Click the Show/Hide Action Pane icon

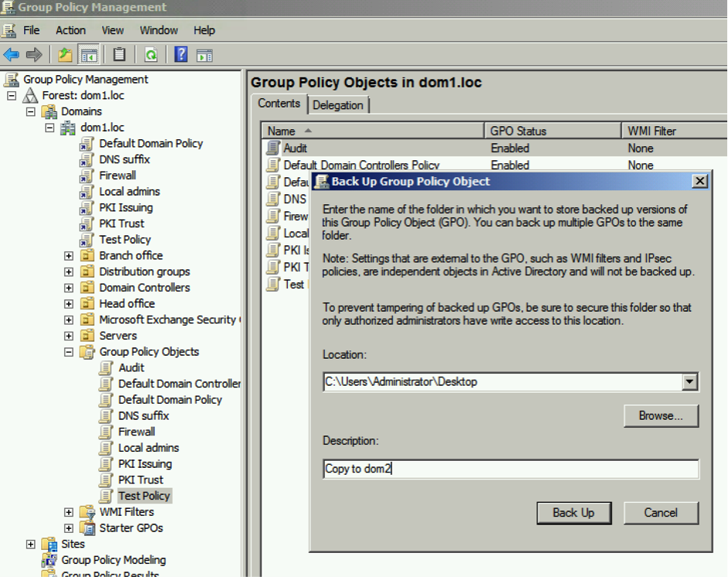tap(204, 55)
